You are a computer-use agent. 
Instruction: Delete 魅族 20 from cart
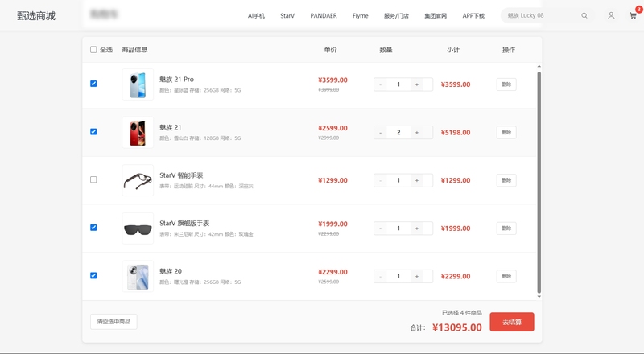[x=506, y=277]
